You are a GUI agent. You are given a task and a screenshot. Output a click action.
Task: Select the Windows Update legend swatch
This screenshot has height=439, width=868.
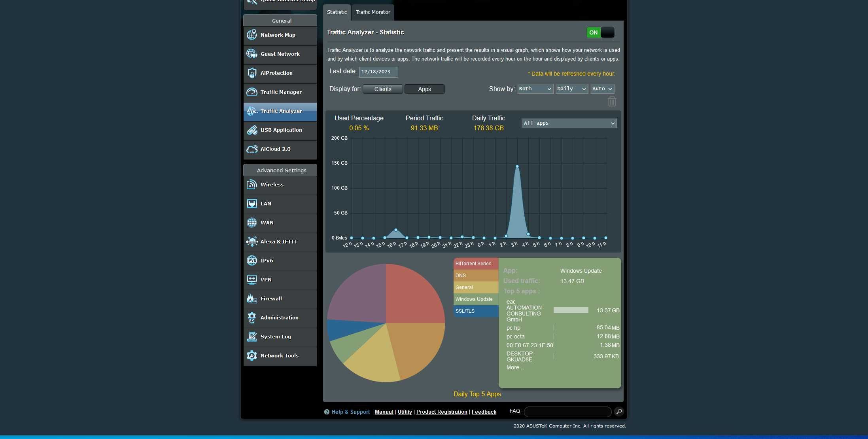(x=476, y=299)
